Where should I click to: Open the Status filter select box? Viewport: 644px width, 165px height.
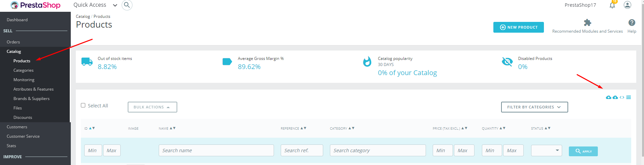point(547,151)
